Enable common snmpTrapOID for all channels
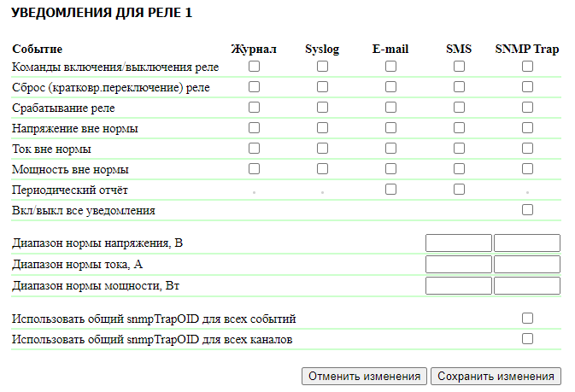The image size is (575, 392). [527, 338]
